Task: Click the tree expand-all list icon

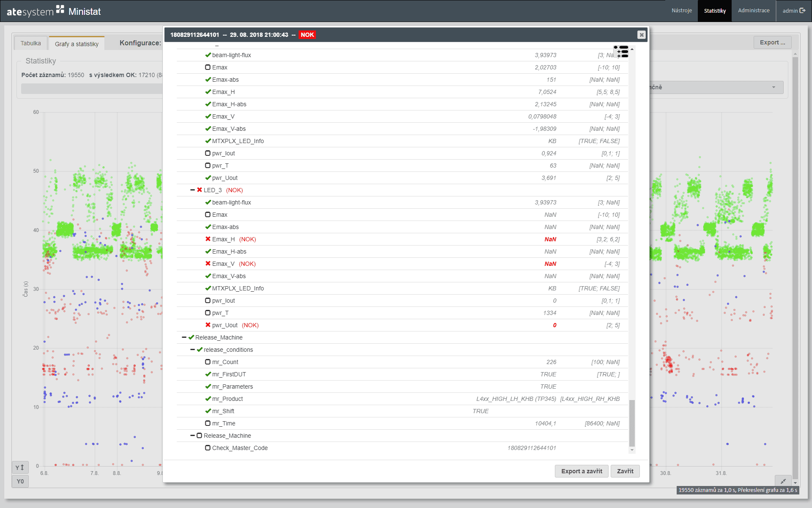Action: tap(621, 52)
